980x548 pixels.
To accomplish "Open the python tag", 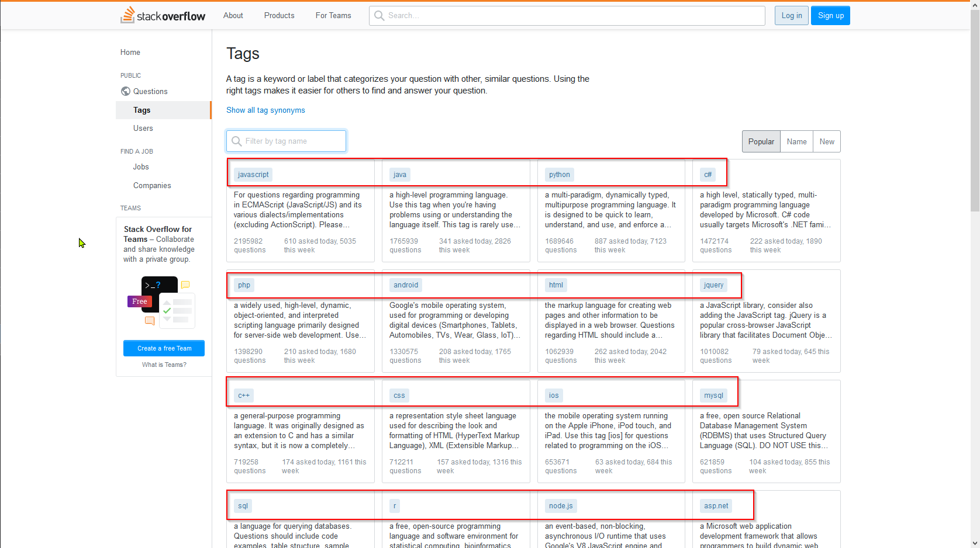I will coord(560,175).
